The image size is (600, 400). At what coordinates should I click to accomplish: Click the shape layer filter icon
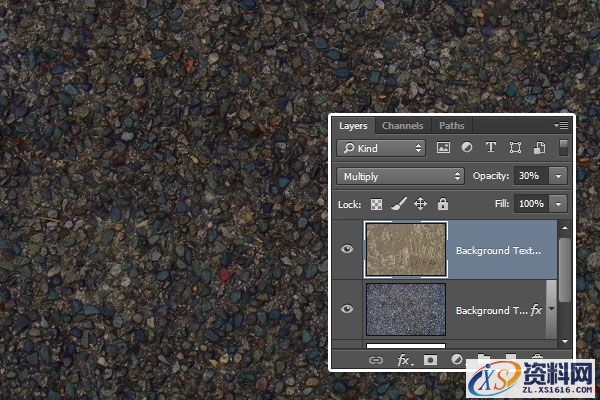coord(515,148)
